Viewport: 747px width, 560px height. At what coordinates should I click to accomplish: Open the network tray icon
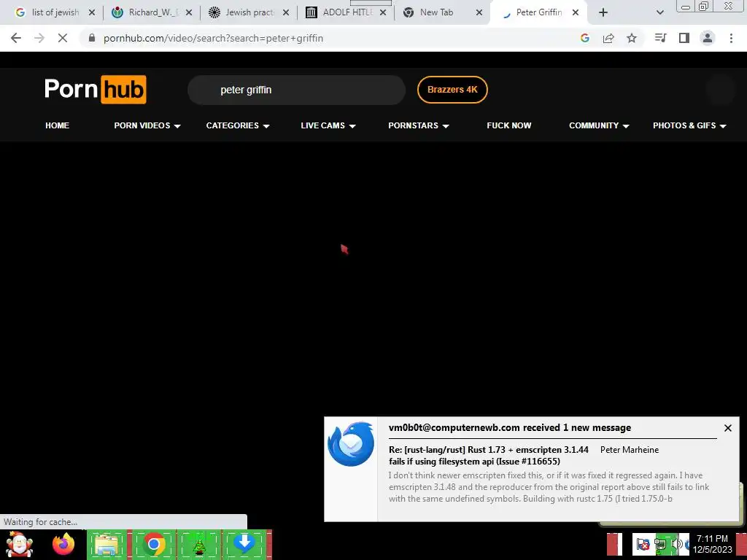[x=660, y=544]
